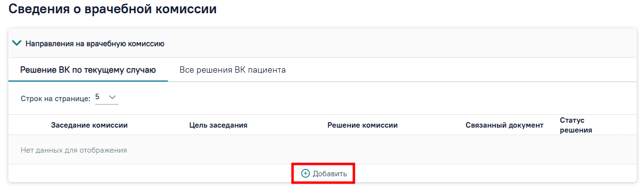Sort by Статус решения column header
644x189 pixels.
pyautogui.click(x=576, y=125)
